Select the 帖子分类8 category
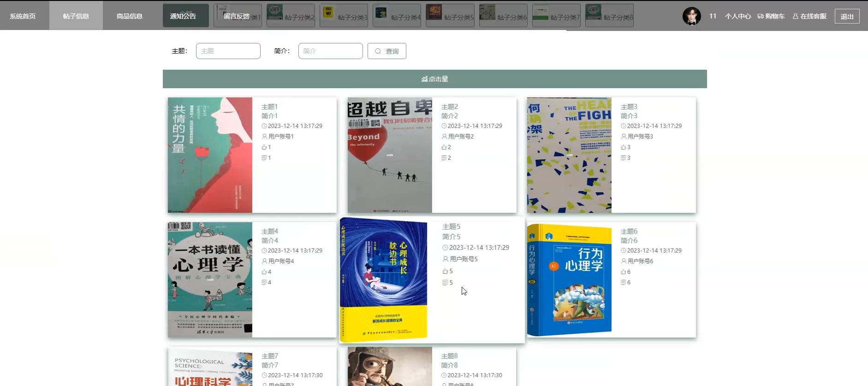The image size is (868, 386). pos(609,16)
